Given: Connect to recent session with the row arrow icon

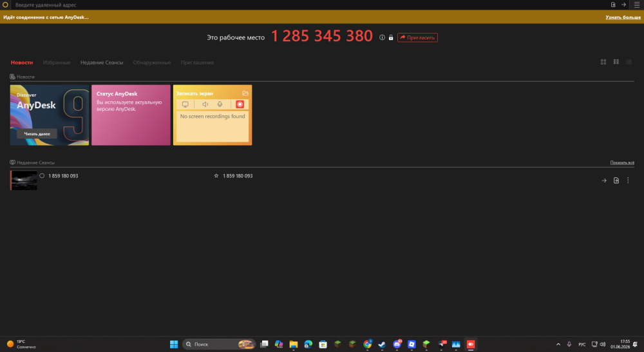Looking at the screenshot, I should click(604, 181).
